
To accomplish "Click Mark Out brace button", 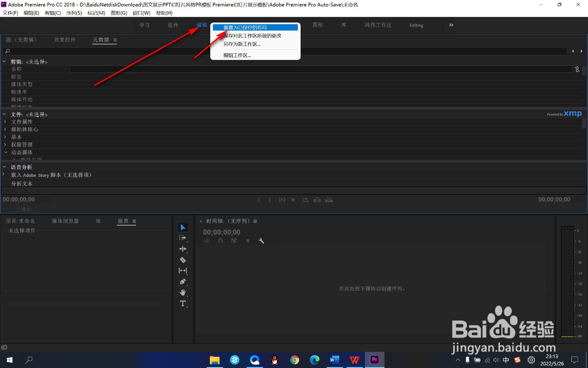I will pos(269,200).
